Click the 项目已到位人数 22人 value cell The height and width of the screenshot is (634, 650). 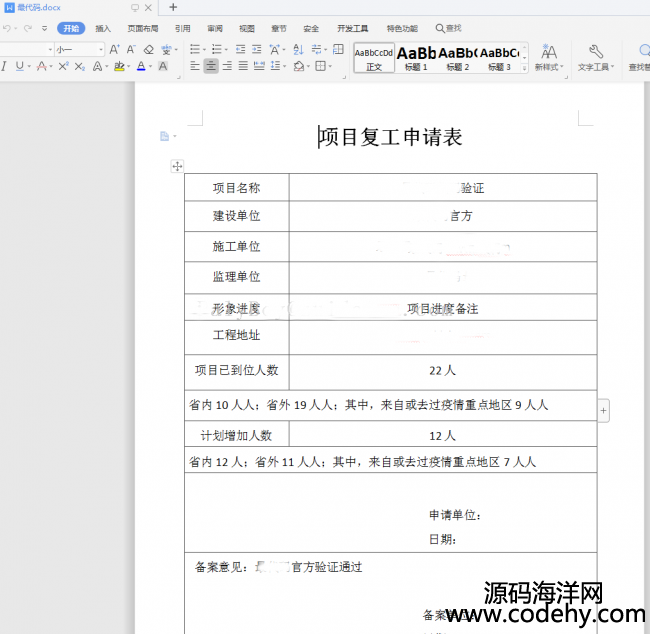click(443, 372)
